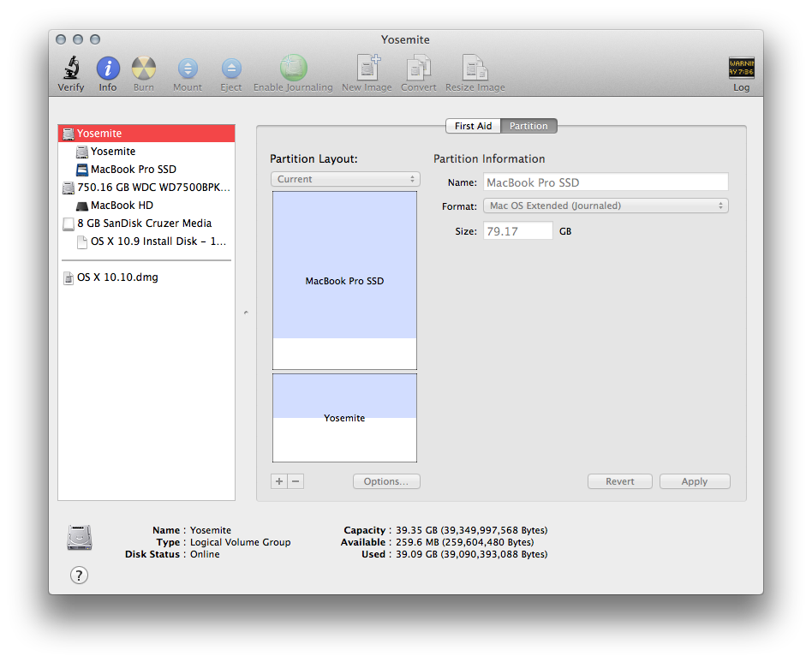Close the window with red traffic light
The image size is (812, 662).
(x=61, y=39)
